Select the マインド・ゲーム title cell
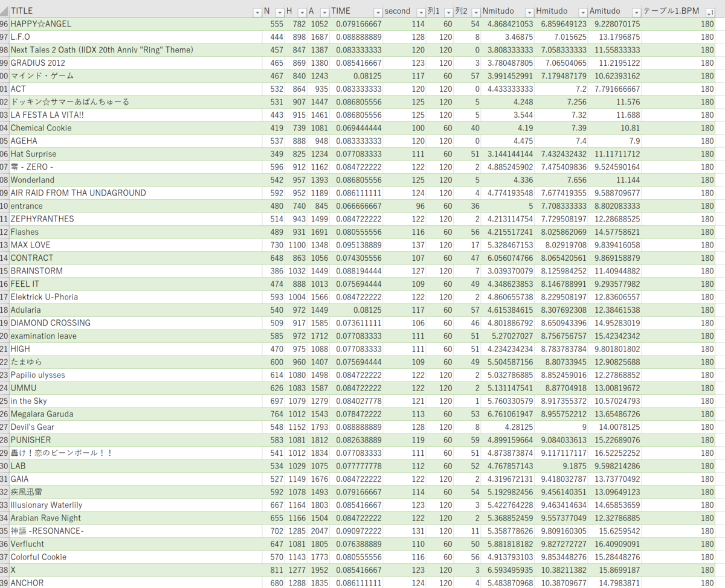725x588 pixels. 135,75
